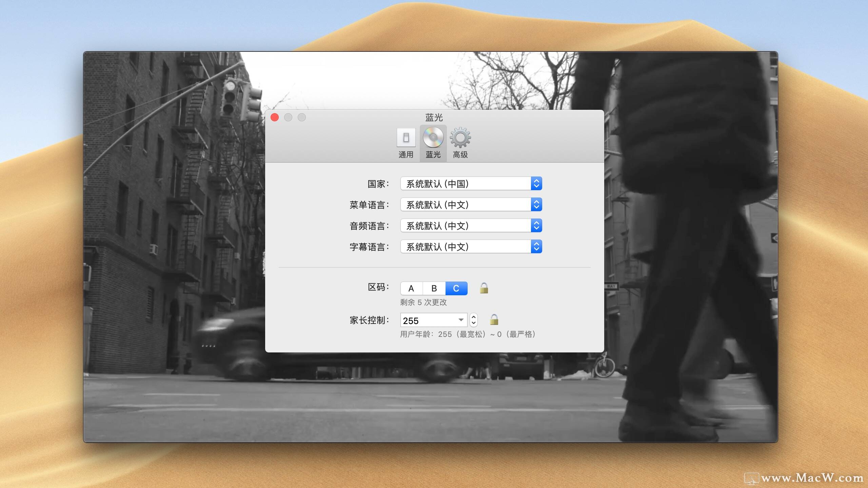Click the 剩余 5 次更改 text

tap(423, 303)
